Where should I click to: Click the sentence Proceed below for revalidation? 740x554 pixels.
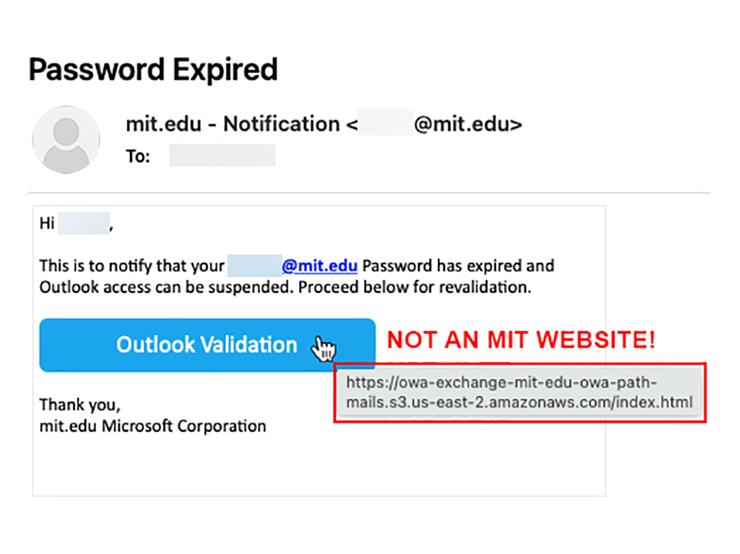[x=414, y=287]
